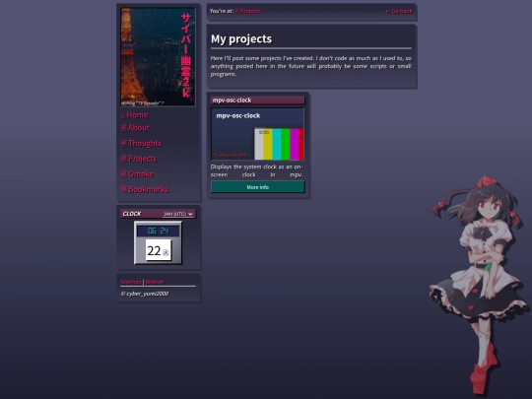Open More info for mpv-osc-clock
532x399 pixels.
pyautogui.click(x=258, y=187)
